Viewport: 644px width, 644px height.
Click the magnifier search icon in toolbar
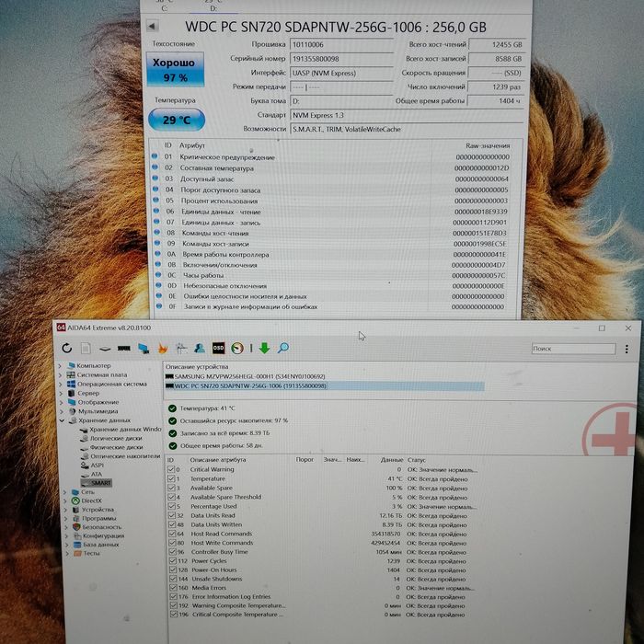click(283, 349)
